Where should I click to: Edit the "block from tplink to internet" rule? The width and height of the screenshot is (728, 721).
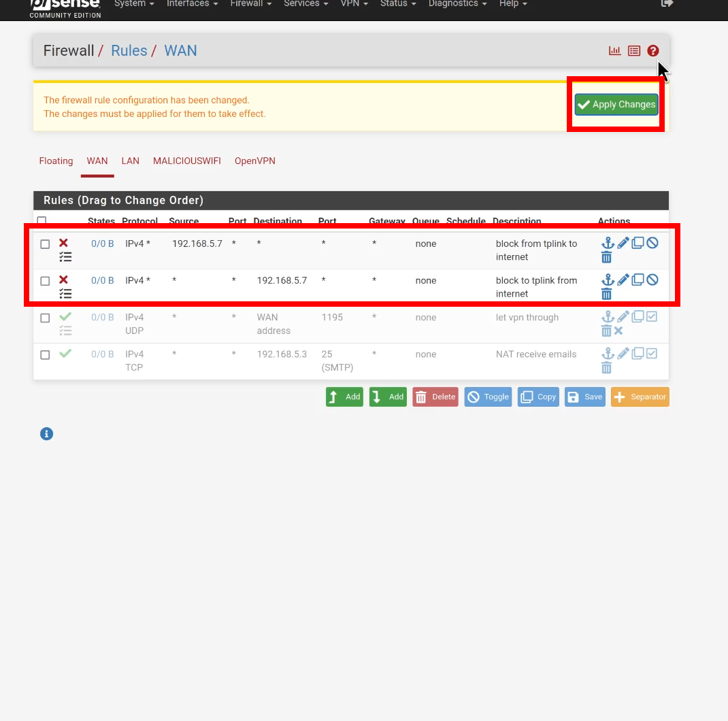coord(623,243)
